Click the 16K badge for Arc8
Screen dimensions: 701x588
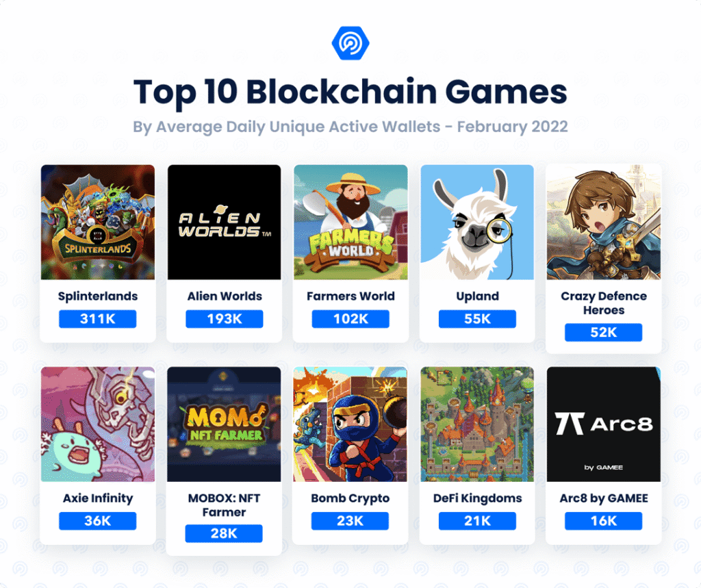603,521
